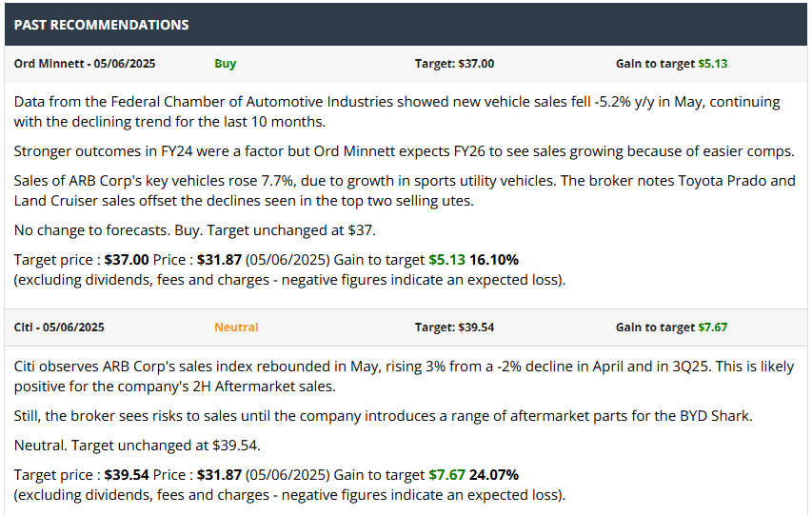
Task: Click Citi's 'Target price : $39.54' text
Action: click(x=81, y=474)
